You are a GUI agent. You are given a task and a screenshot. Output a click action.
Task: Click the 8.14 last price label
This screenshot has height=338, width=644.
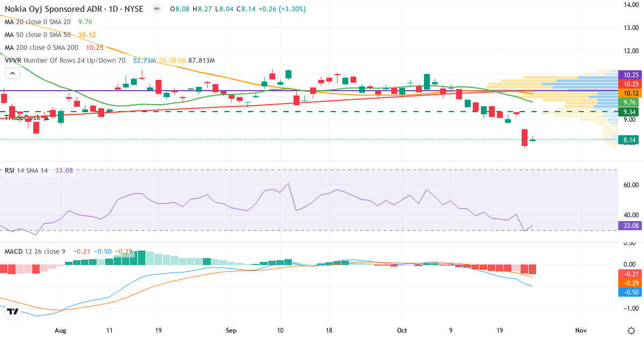click(629, 140)
